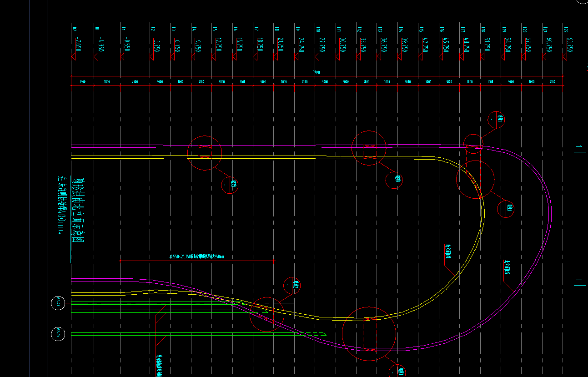The height and width of the screenshot is (377, 588).
Task: Select the 4300 span dimension value
Action: coord(135,82)
